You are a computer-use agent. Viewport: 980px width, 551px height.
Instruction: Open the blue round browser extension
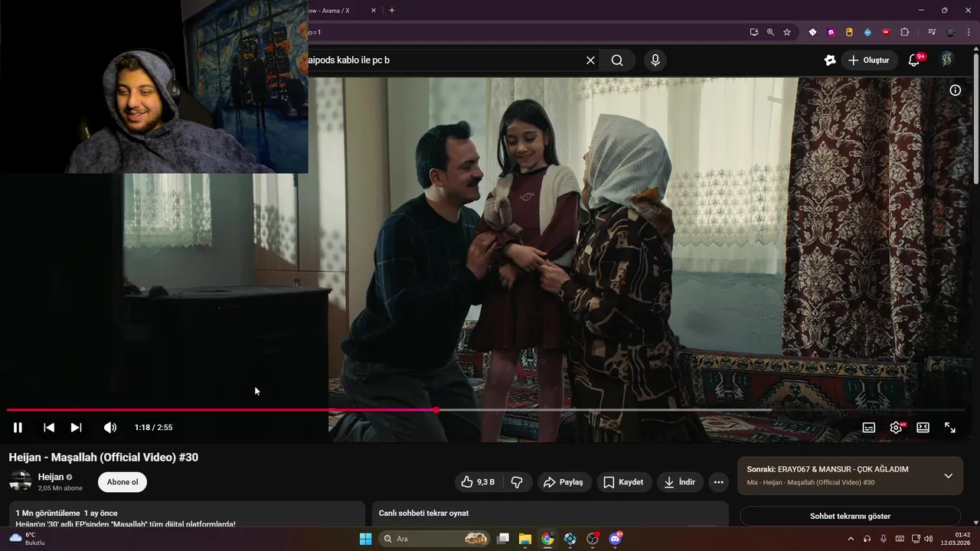pos(867,32)
